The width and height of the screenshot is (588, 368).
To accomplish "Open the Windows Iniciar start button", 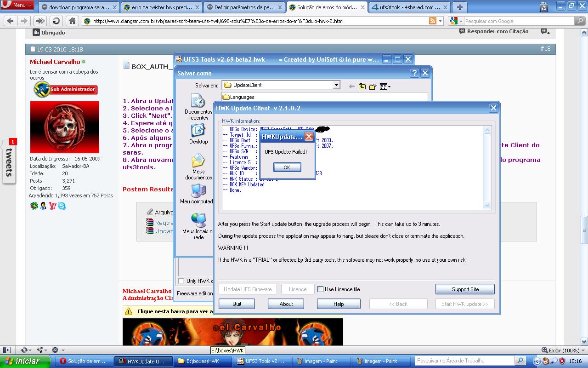I will 25,361.
